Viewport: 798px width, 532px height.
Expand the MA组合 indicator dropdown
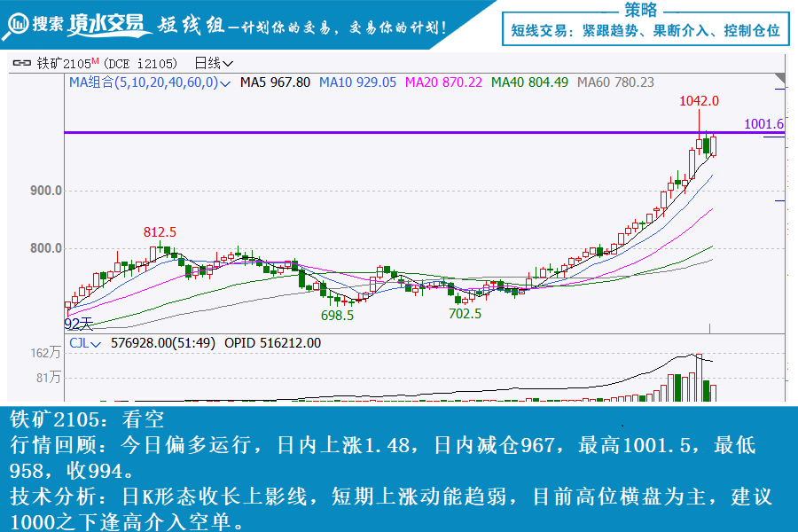[226, 82]
